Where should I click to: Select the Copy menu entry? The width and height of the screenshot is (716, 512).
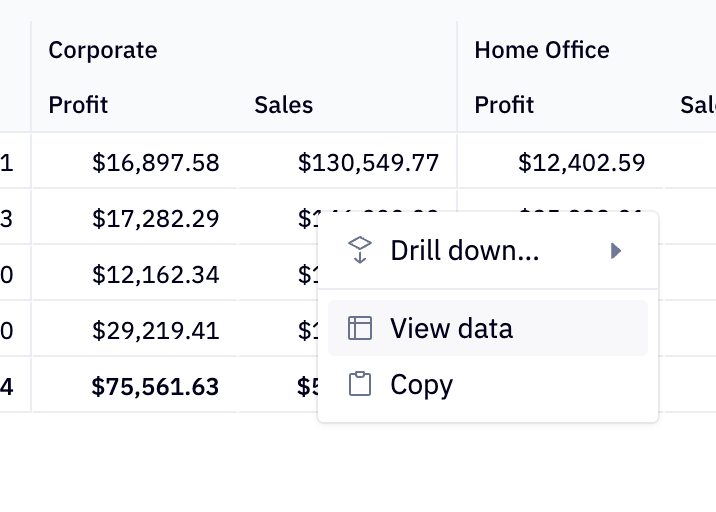421,384
